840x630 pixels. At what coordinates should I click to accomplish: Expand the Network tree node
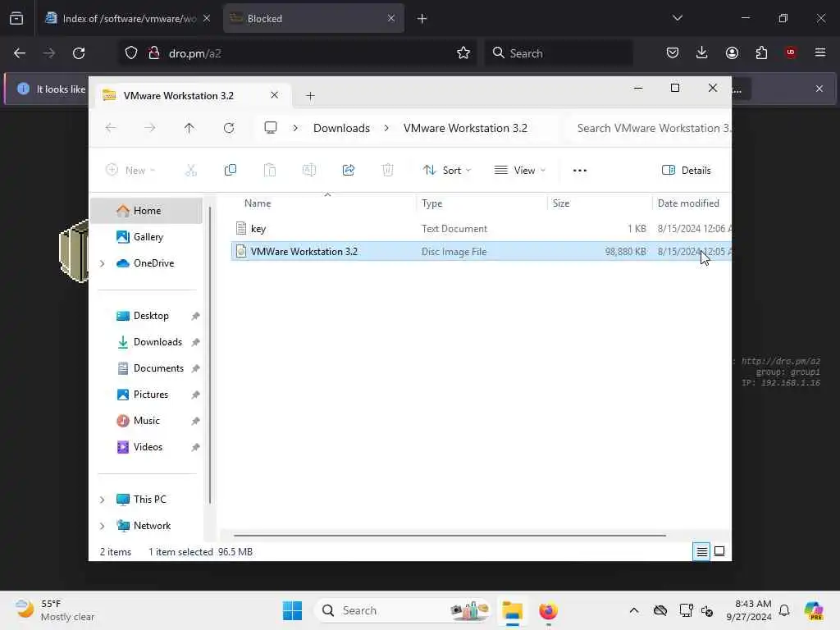point(103,526)
